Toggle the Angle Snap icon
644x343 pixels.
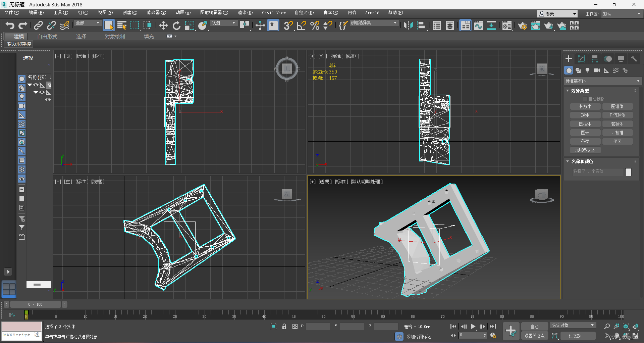pos(301,26)
